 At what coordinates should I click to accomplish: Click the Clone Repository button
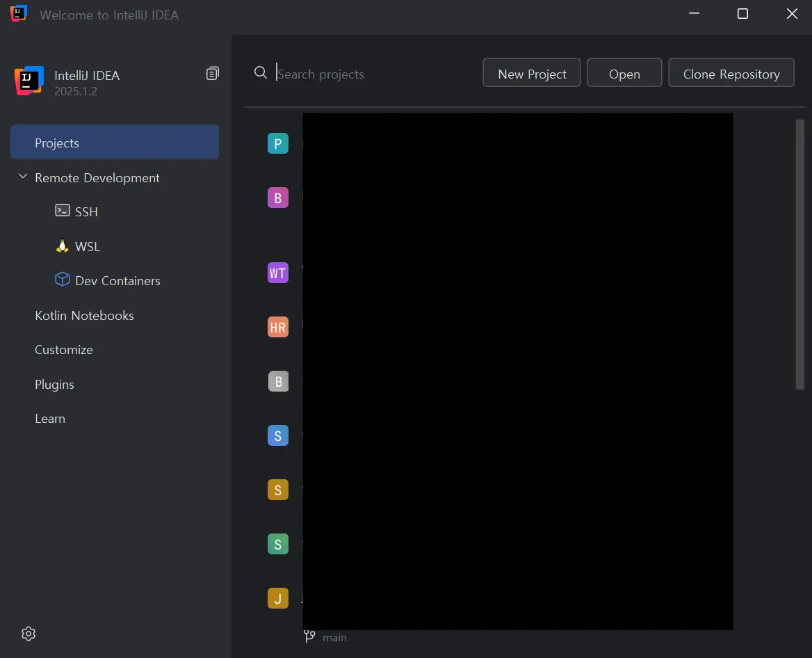731,72
